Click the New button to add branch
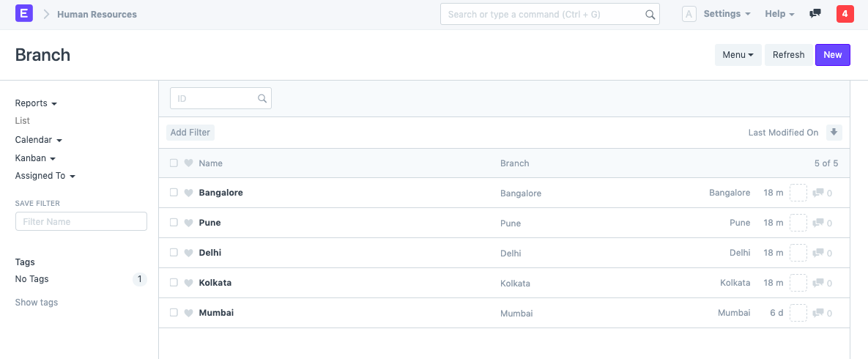 click(x=832, y=55)
